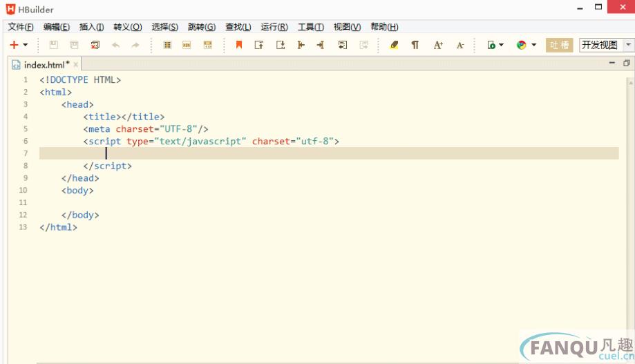This screenshot has height=364, width=635.
Task: Open the 转义(O) menu
Action: click(128, 27)
